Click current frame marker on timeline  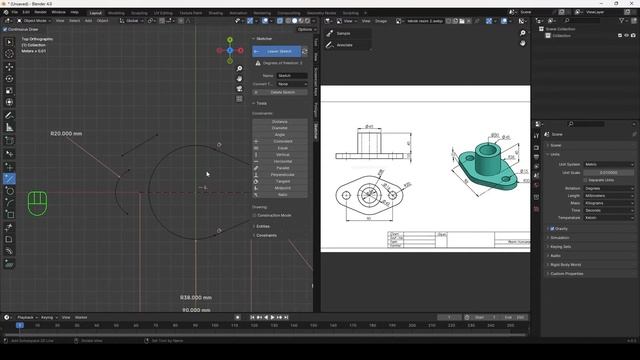(x=20, y=325)
